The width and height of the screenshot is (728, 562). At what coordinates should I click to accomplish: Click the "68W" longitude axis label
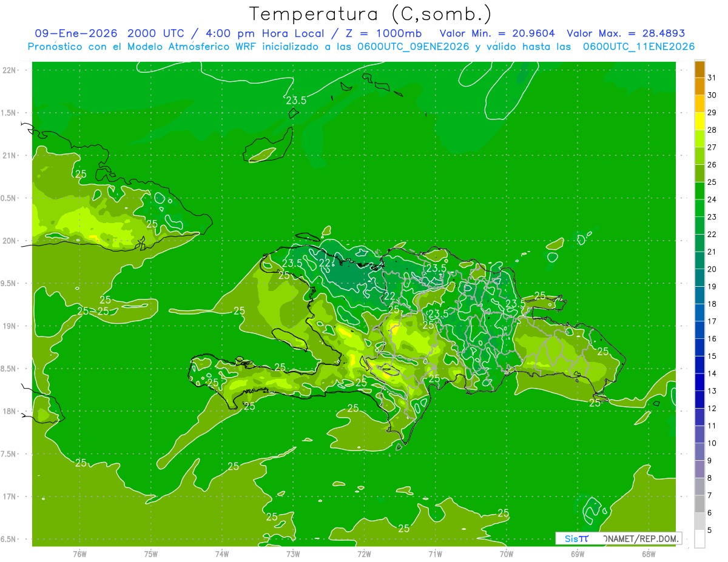(x=649, y=554)
